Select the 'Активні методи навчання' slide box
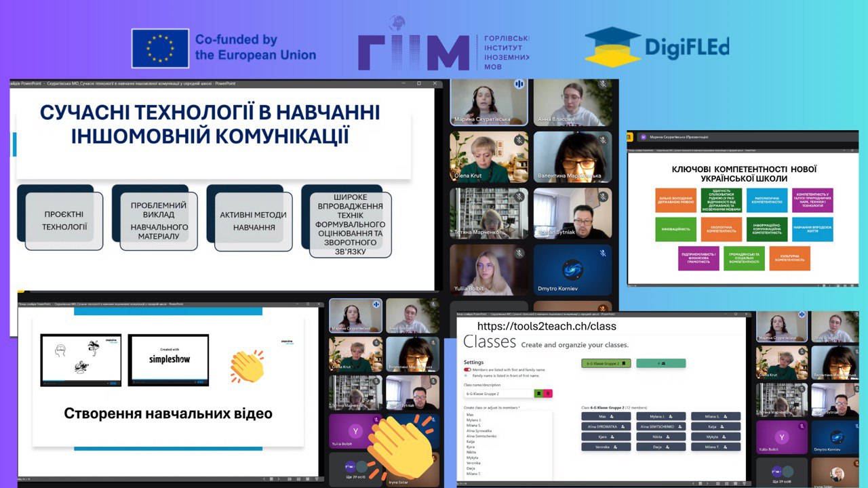 click(253, 220)
